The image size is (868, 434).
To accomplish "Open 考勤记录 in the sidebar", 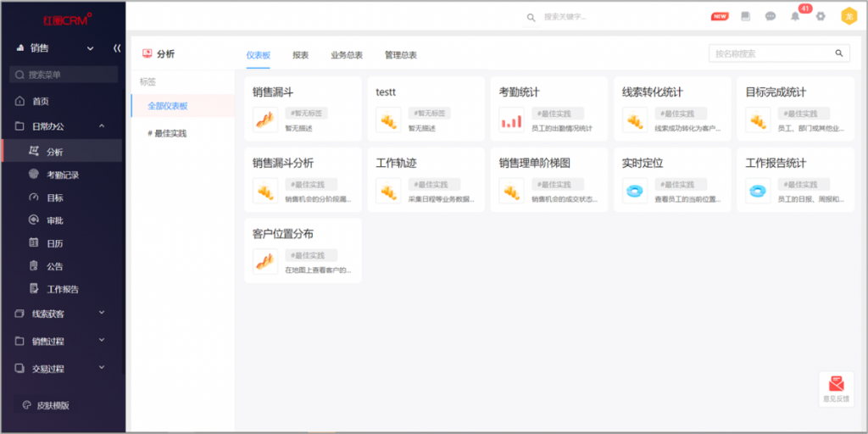I will pyautogui.click(x=63, y=175).
